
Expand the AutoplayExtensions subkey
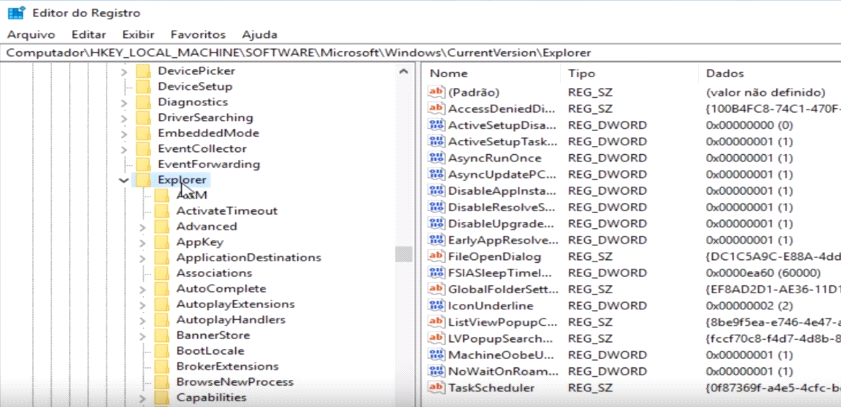[x=143, y=305]
